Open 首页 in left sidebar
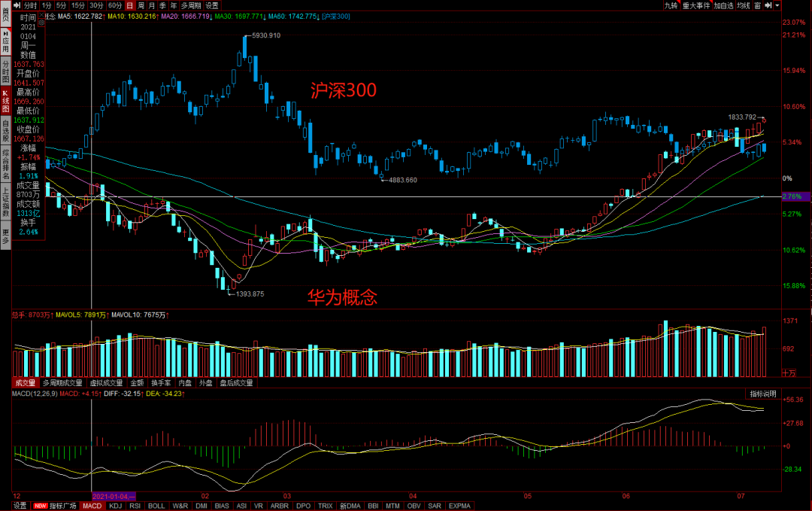812x511 pixels. click(x=6, y=14)
